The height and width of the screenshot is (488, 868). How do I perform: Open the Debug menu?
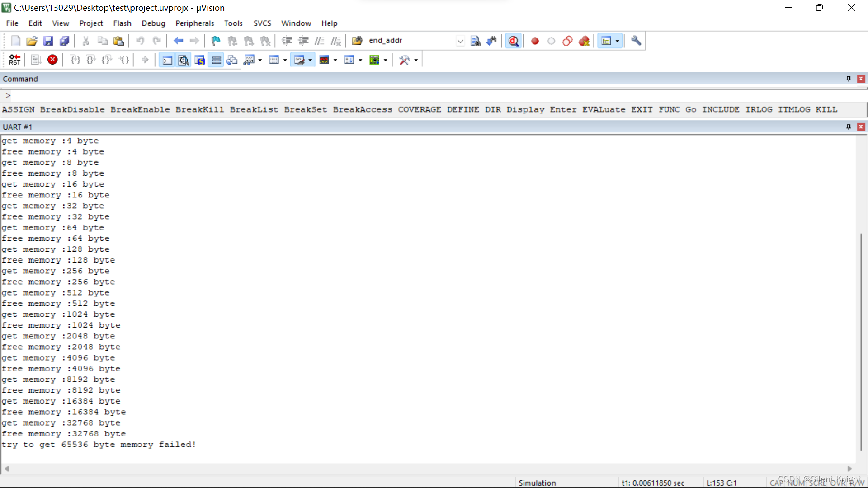pos(153,23)
